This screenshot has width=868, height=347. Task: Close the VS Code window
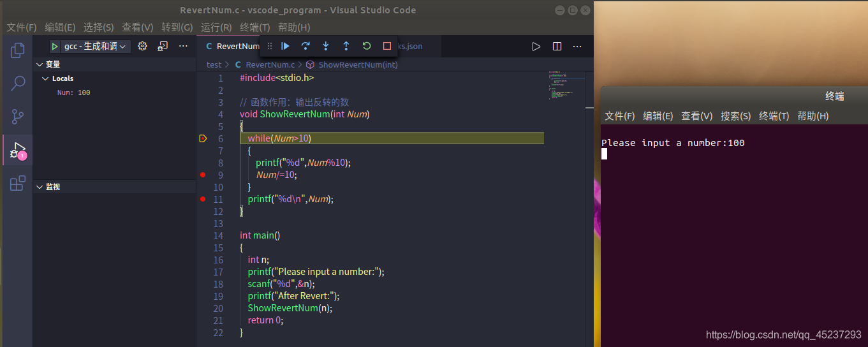585,10
